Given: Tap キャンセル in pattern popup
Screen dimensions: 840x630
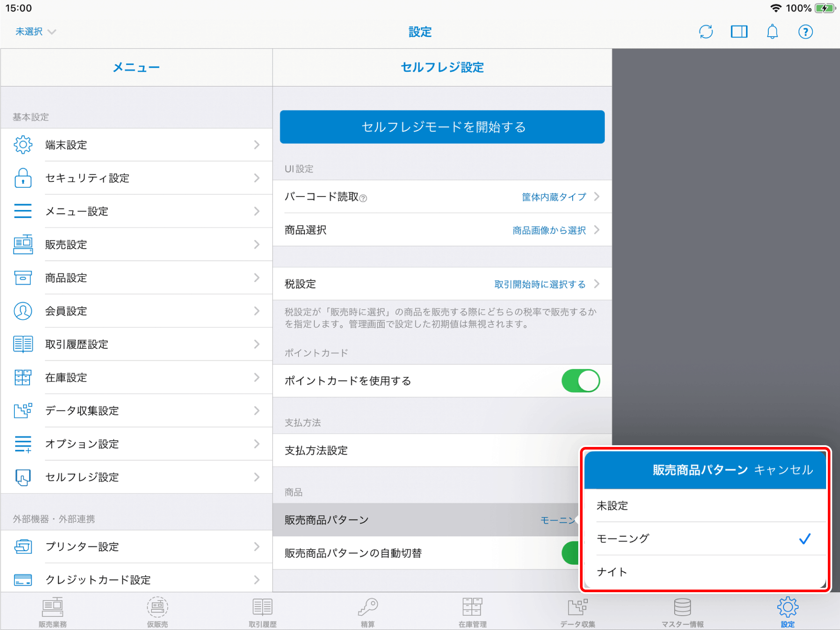Looking at the screenshot, I should click(x=783, y=470).
